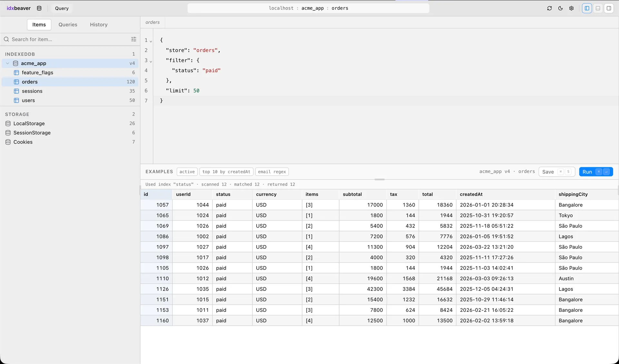
Task: Sort by the id column header
Action: tap(156, 194)
